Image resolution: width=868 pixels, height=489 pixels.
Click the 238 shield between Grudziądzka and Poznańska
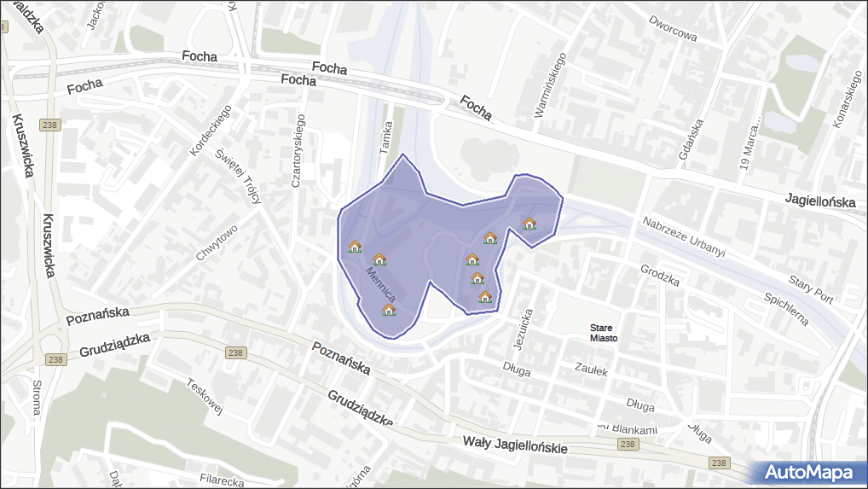236,352
